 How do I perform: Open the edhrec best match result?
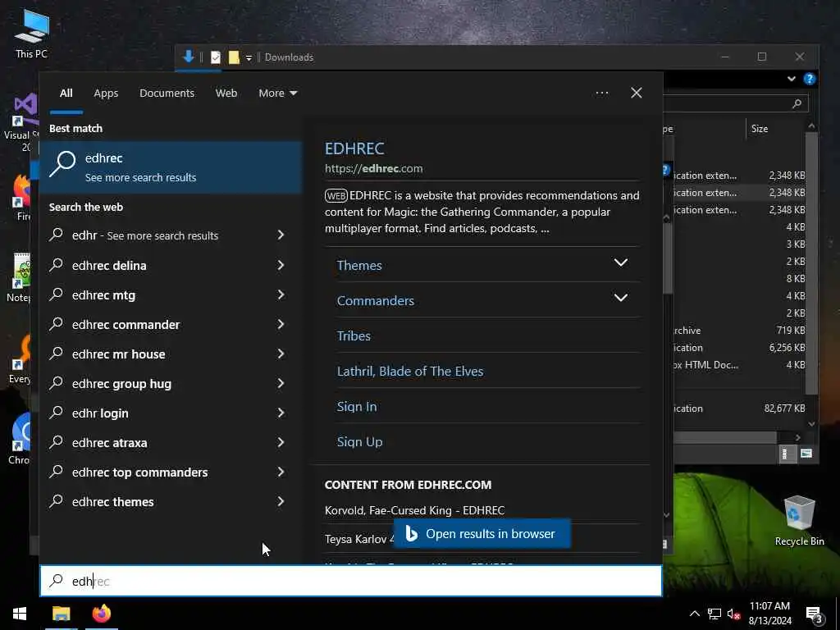(x=171, y=167)
